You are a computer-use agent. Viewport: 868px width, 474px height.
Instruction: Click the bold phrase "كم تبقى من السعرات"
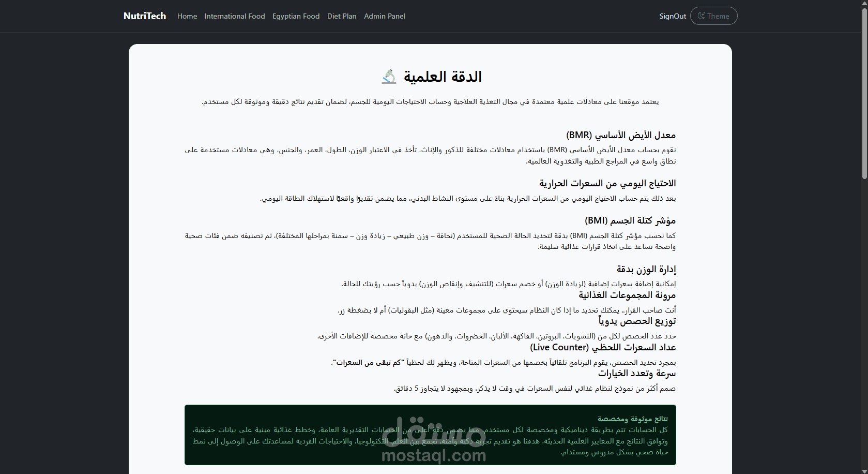click(368, 362)
